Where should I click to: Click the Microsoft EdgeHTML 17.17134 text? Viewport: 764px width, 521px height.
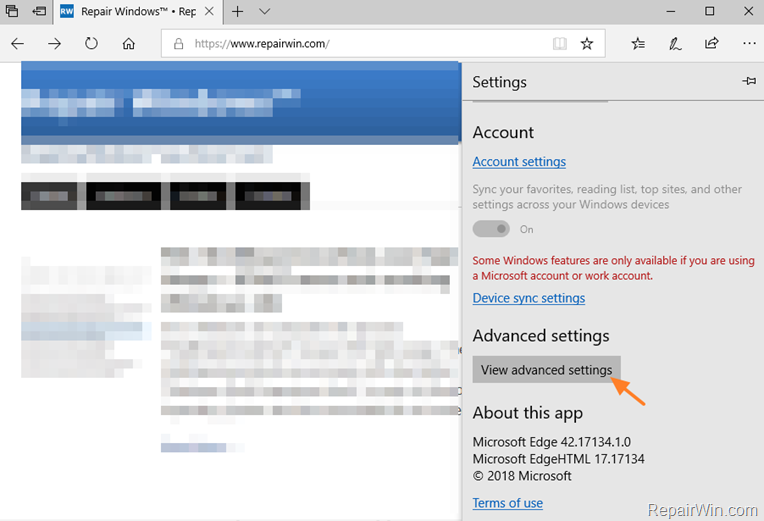click(x=558, y=459)
